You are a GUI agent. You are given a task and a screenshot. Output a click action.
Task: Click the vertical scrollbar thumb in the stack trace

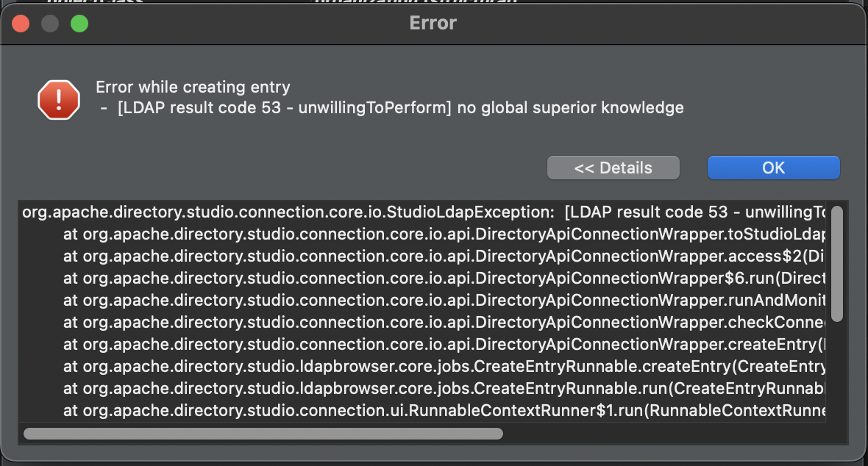[x=837, y=263]
